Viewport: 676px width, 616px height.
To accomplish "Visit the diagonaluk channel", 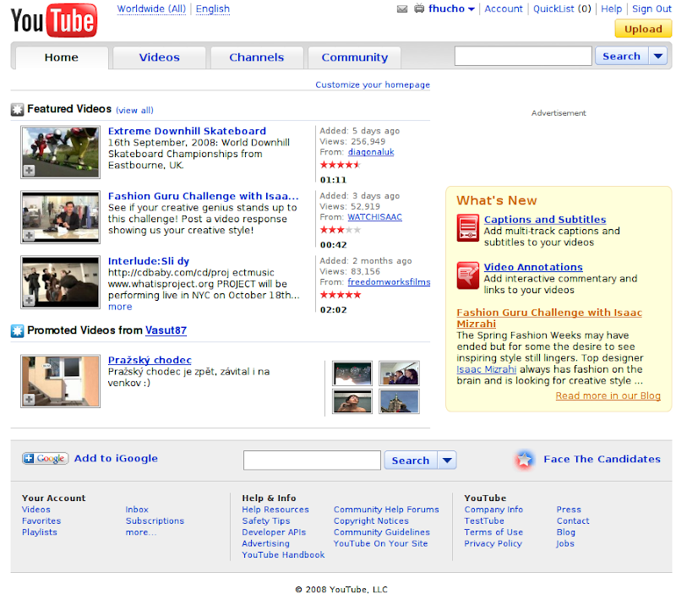I will click(x=371, y=152).
